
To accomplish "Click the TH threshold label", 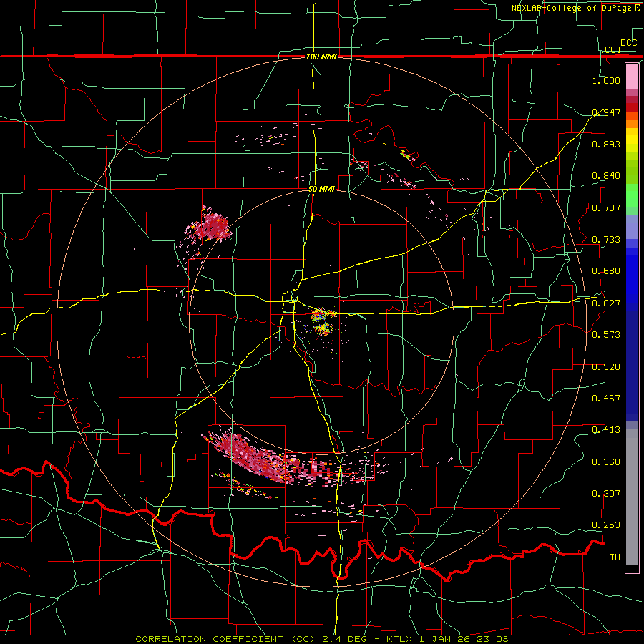I will point(615,557).
